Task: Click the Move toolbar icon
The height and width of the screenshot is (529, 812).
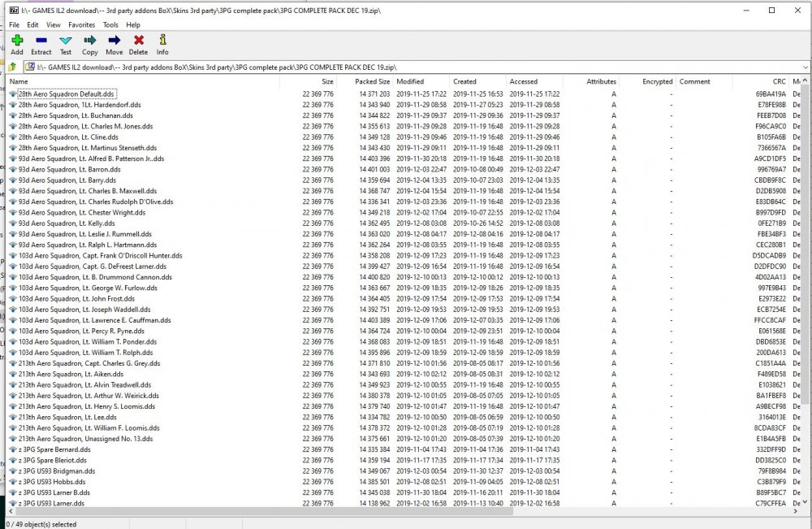Action: (114, 44)
